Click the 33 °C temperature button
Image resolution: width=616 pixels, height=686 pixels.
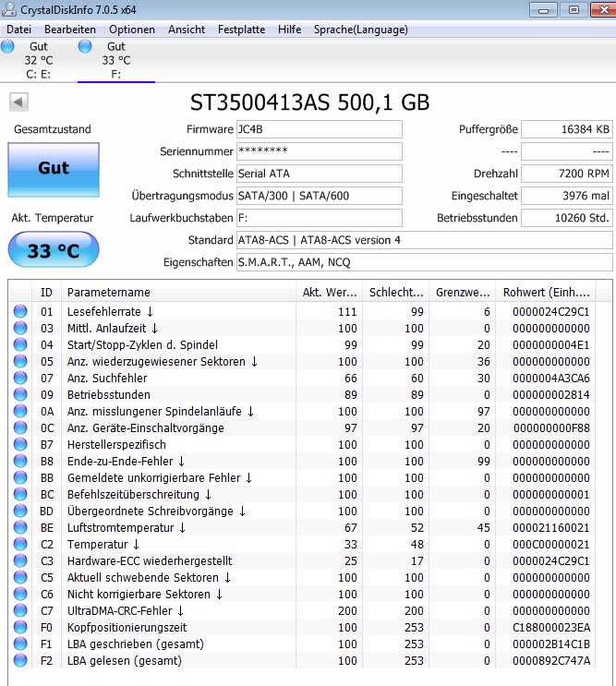click(54, 250)
